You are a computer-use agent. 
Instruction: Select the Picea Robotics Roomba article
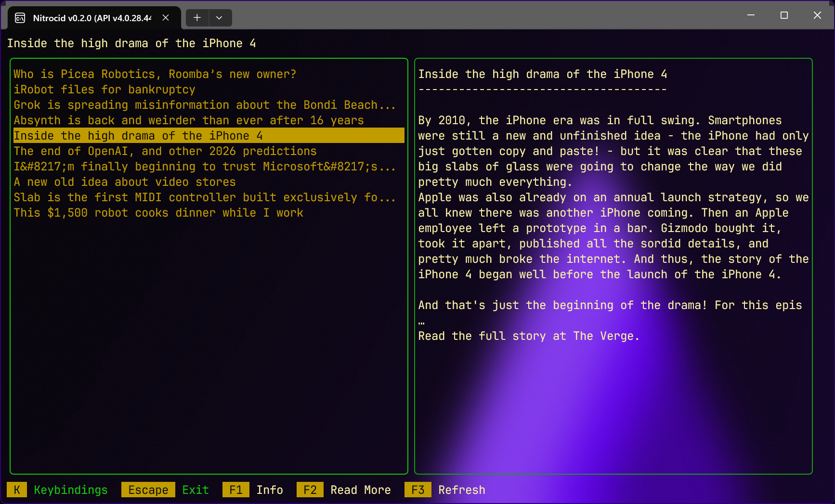coord(155,74)
